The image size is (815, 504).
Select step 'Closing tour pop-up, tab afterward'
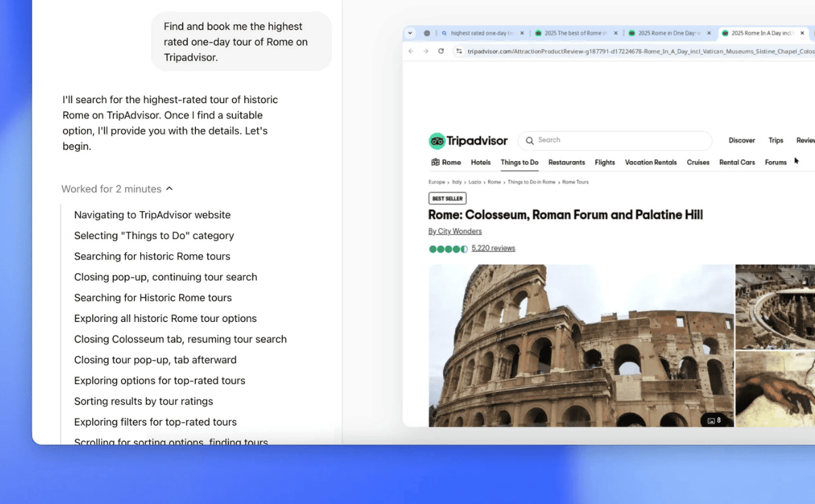pyautogui.click(x=156, y=360)
